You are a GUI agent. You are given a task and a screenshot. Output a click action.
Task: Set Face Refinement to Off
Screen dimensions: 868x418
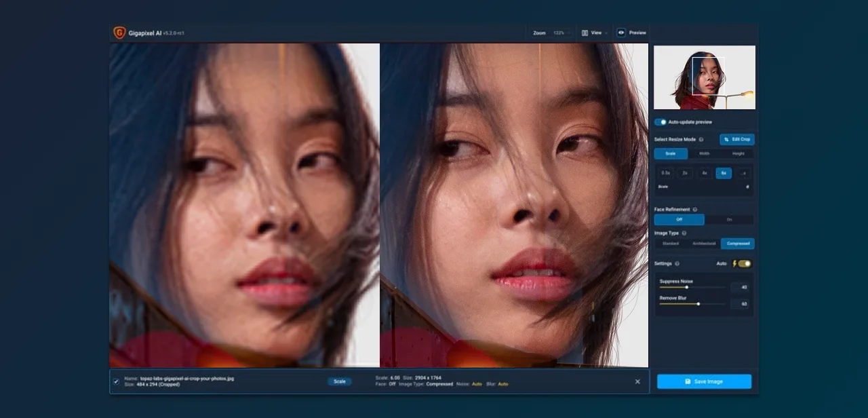[x=679, y=220]
